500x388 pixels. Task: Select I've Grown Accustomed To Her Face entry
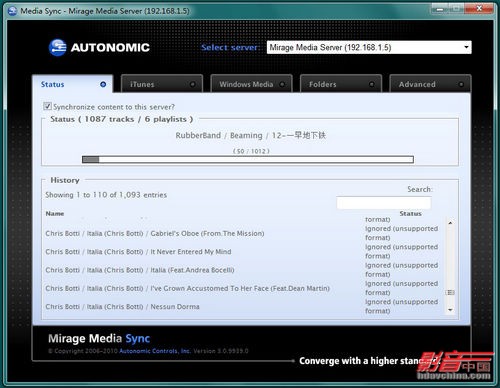click(x=187, y=288)
